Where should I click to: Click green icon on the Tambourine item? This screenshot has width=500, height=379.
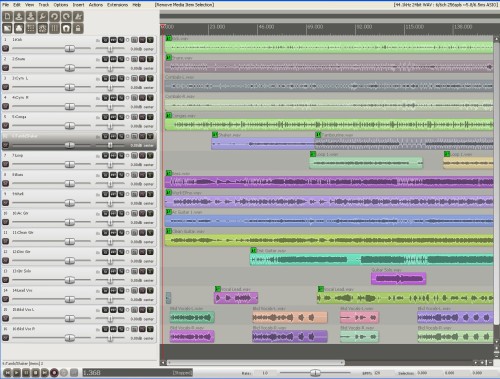pos(318,135)
